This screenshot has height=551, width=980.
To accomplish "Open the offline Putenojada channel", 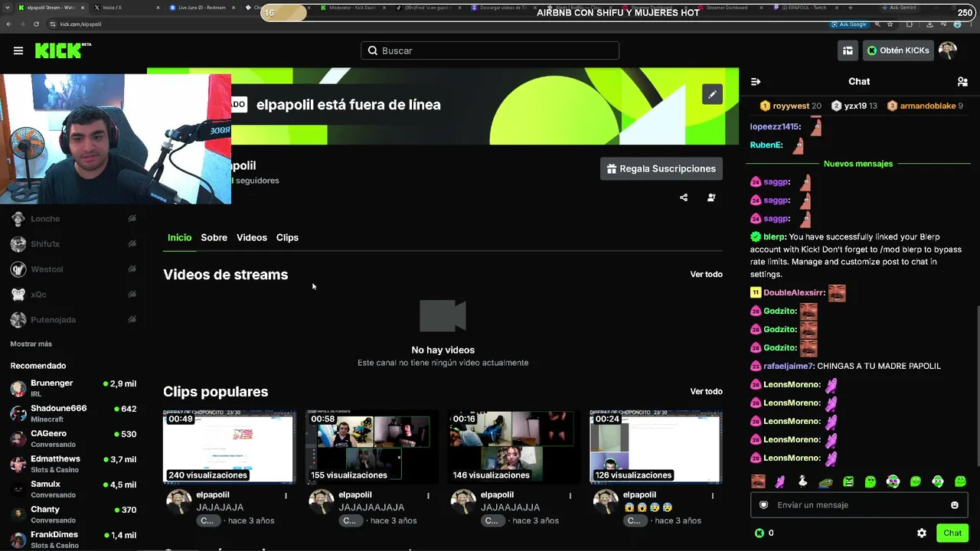I will click(x=73, y=320).
